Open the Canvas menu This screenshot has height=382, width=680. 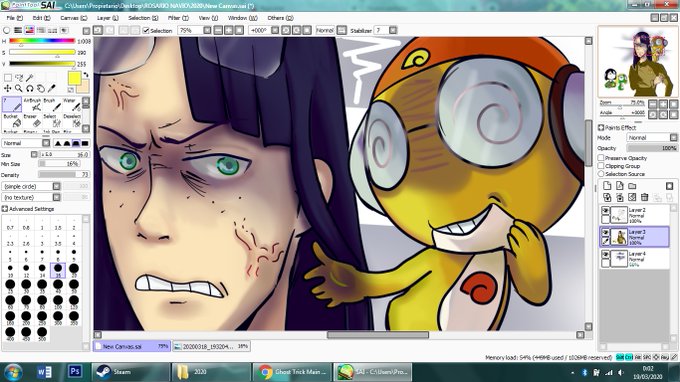tap(74, 18)
